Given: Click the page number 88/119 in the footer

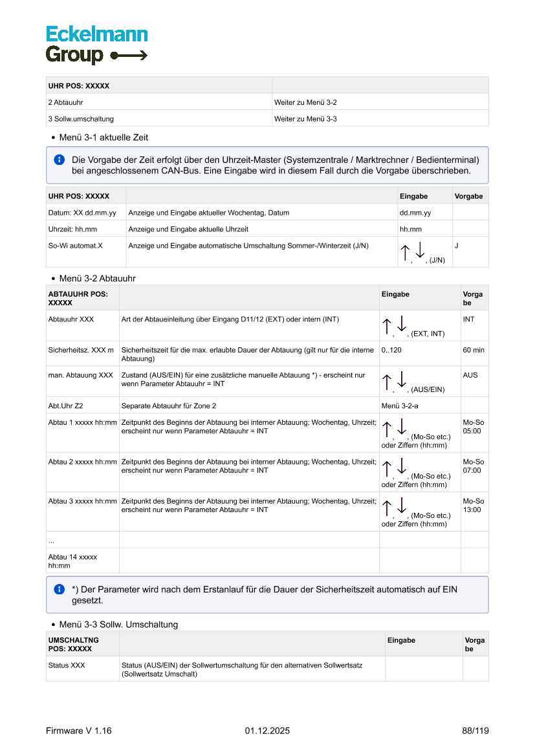Looking at the screenshot, I should click(x=475, y=731).
